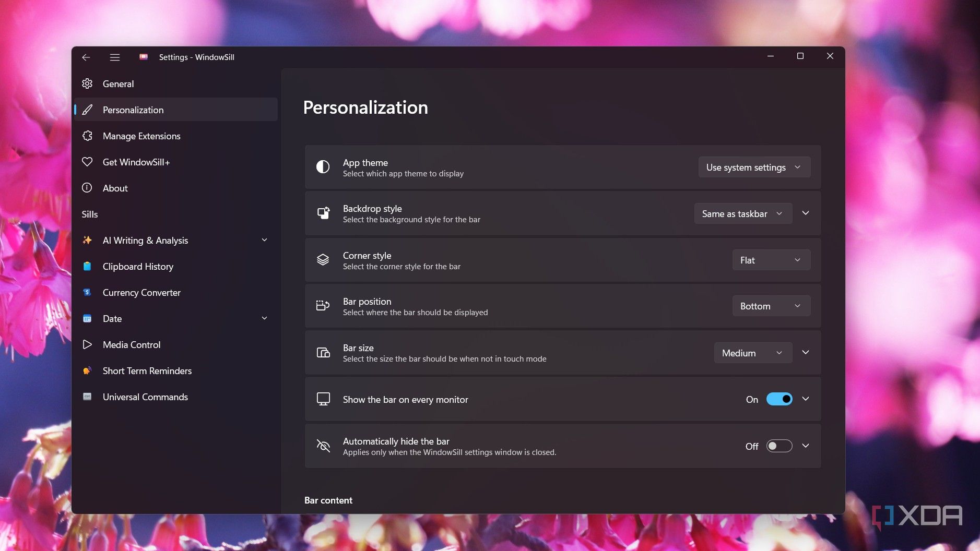
Task: Open Currency Converter sill settings
Action: click(176, 292)
